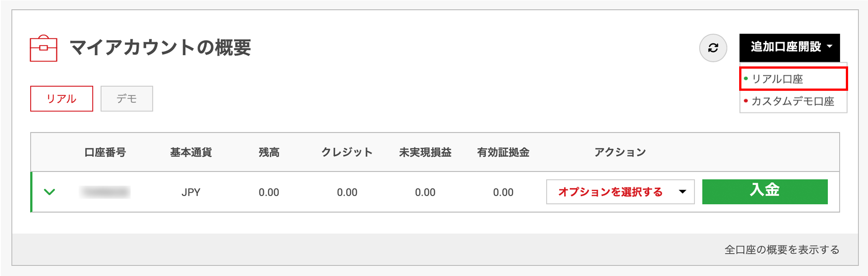The image size is (868, 276).
Task: Switch to the デモ tab
Action: pyautogui.click(x=127, y=98)
